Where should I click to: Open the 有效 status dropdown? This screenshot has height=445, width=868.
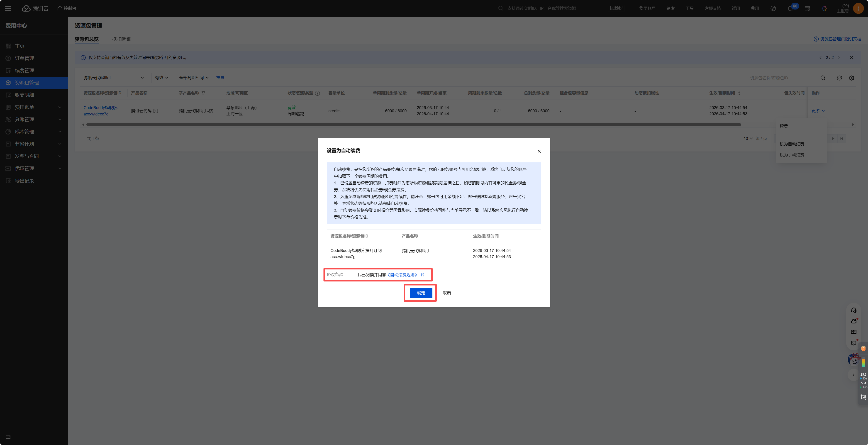coord(161,78)
